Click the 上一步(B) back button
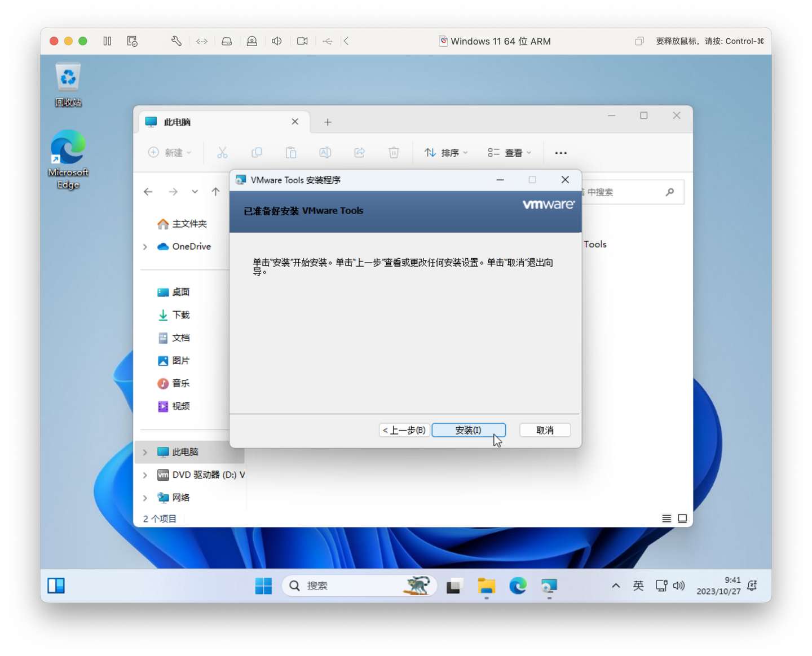The height and width of the screenshot is (656, 812). [x=404, y=430]
